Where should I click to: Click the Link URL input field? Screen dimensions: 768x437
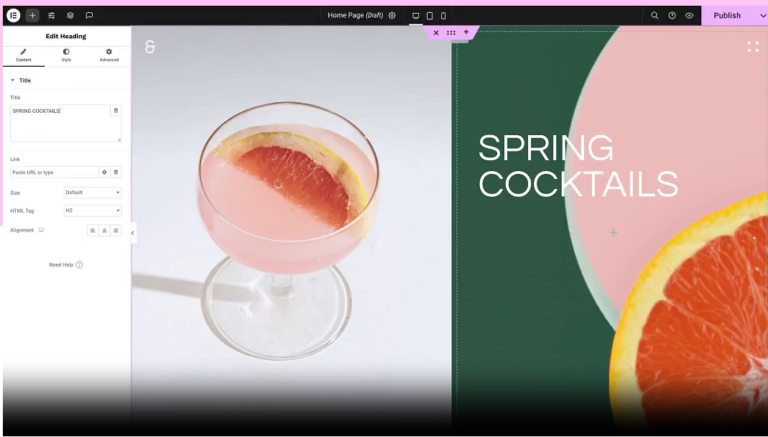[x=54, y=172]
